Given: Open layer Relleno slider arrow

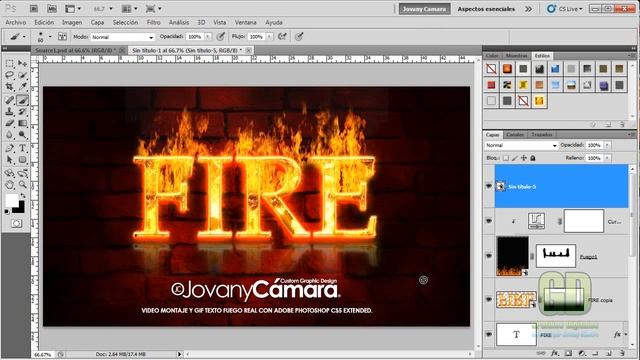Looking at the screenshot, I should tap(607, 158).
